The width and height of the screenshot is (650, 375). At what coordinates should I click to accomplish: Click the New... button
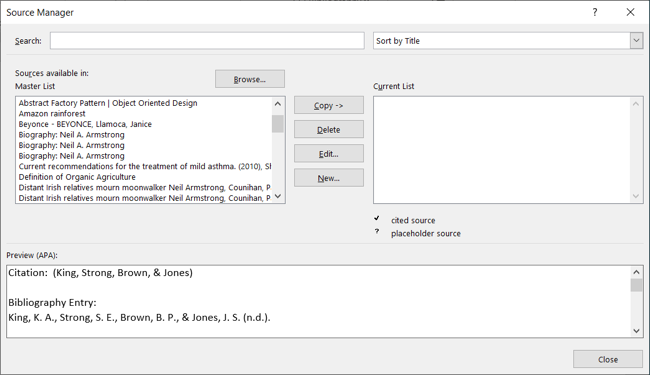(x=329, y=178)
